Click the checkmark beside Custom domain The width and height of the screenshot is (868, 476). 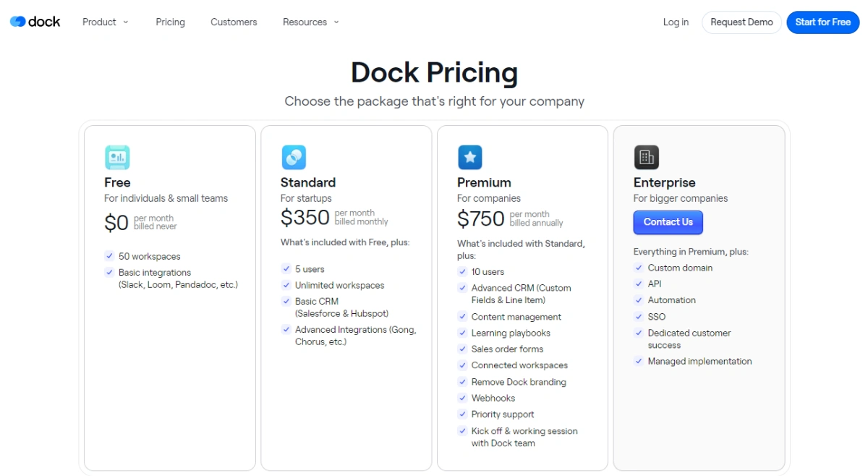point(639,268)
